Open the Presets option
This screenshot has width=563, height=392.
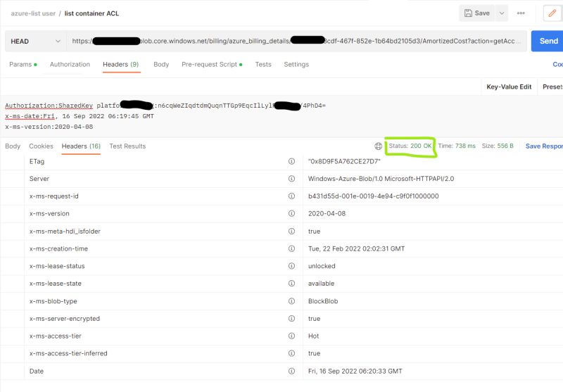click(x=552, y=87)
